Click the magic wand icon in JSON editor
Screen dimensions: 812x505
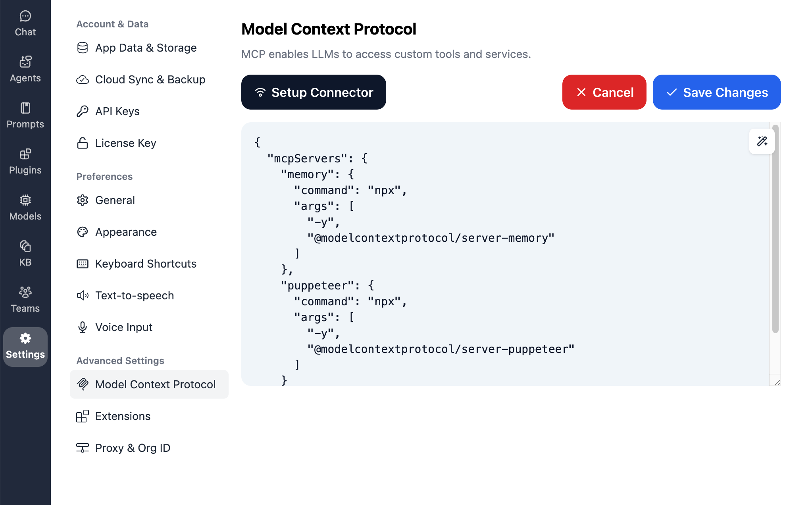(x=762, y=141)
